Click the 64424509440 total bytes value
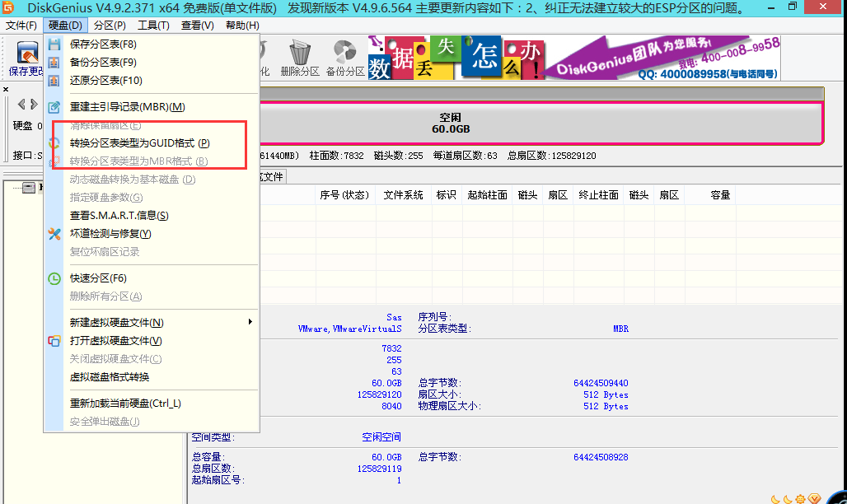 tap(601, 383)
